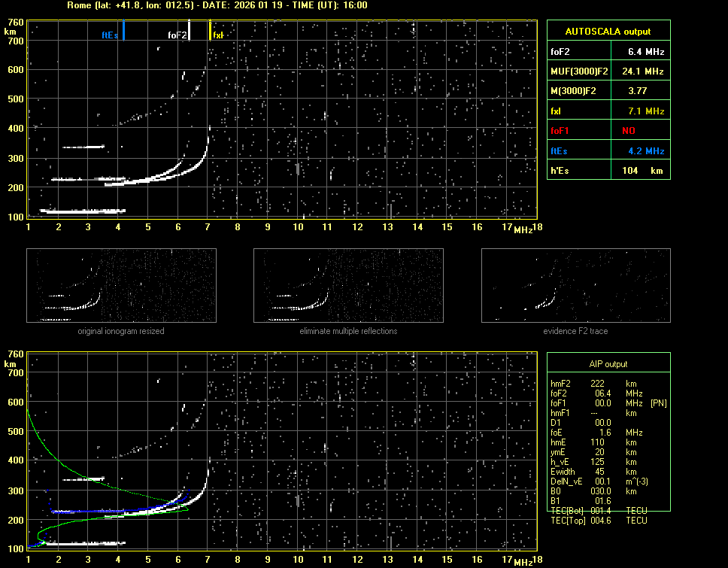Click the B0 030.0 km row in AIP output
Screen dimensions: 728x568
click(594, 491)
